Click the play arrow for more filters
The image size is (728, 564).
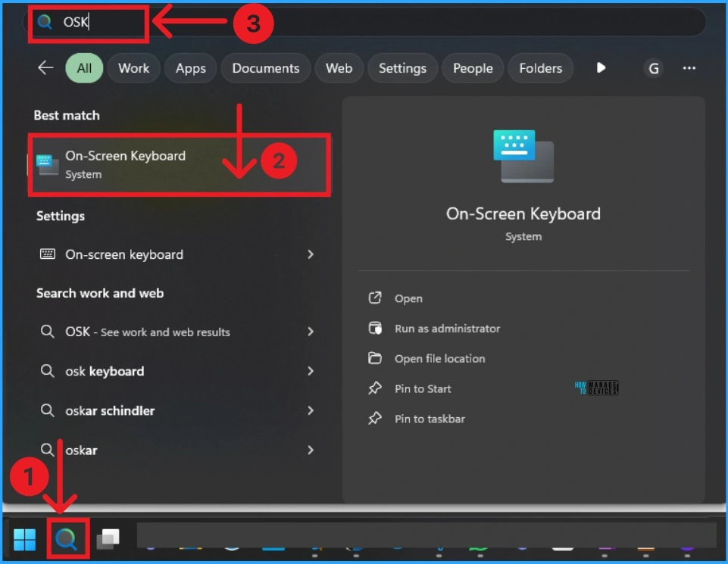(601, 67)
